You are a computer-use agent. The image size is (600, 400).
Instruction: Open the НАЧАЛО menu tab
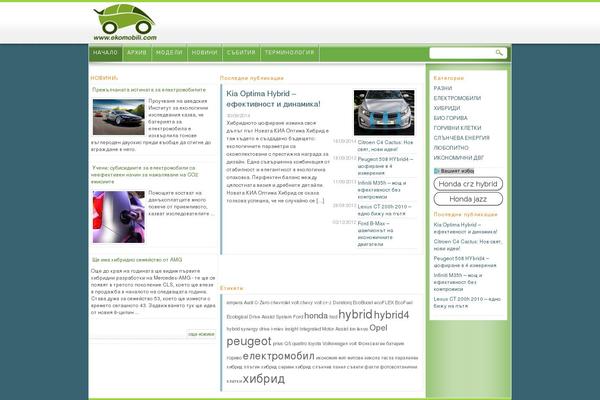tap(106, 53)
